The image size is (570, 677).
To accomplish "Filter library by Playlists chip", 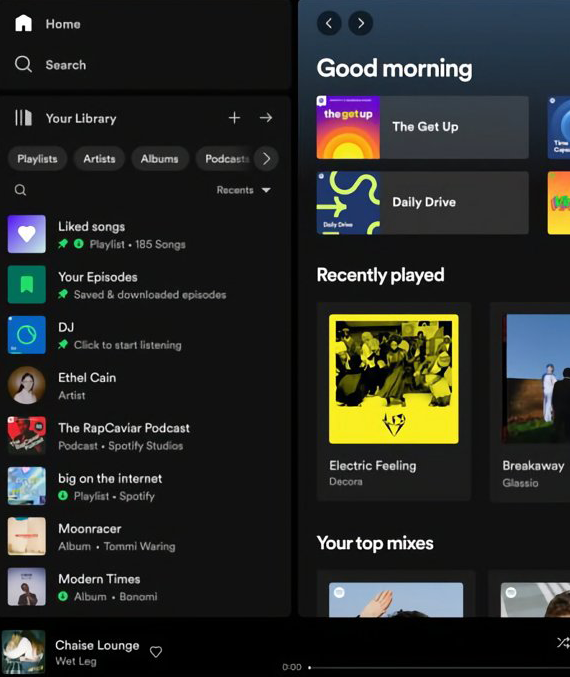I will (x=38, y=159).
